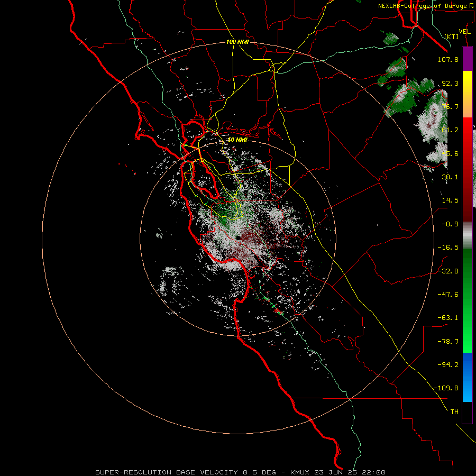Click the 92.3 legend value

[450, 83]
